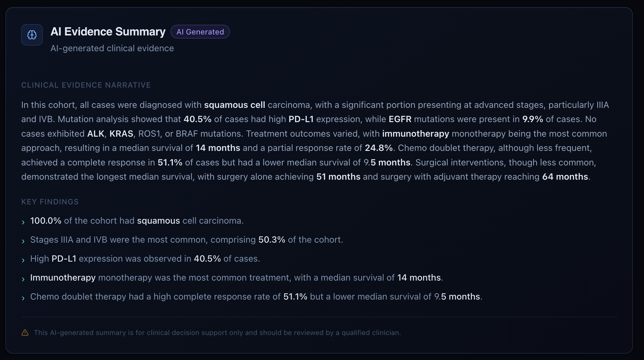Screen dimensions: 644x360
Task: Click the chevron beside Immunotherapy monotherapy finding
Action: (23, 279)
